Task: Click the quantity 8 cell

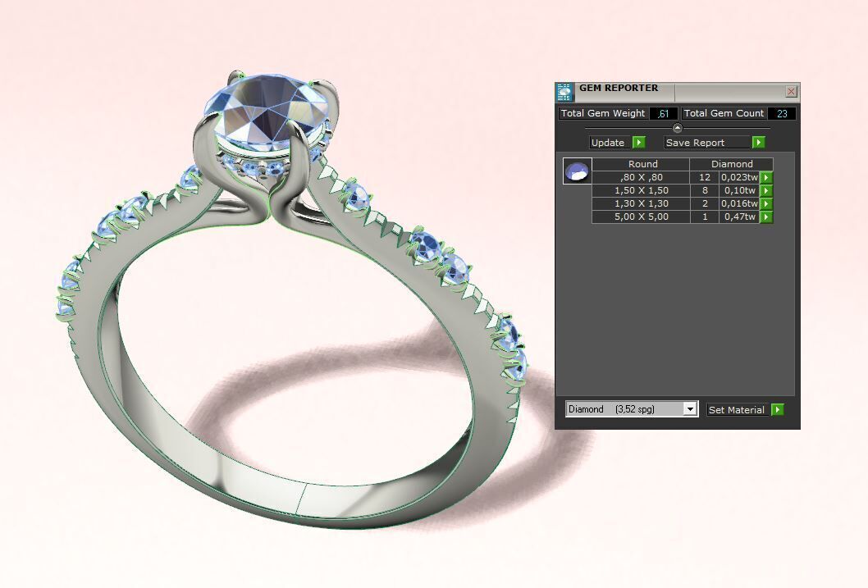Action: pos(705,191)
